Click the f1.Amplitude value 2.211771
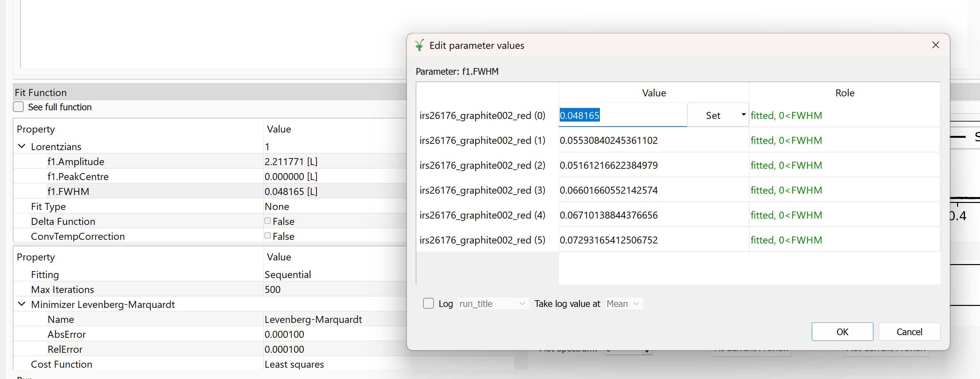This screenshot has height=379, width=980. 291,161
